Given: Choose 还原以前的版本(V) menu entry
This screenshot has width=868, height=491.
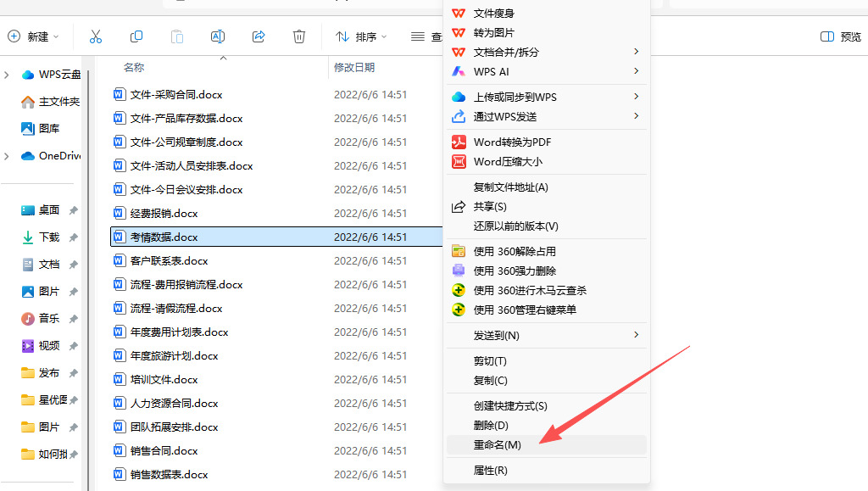Looking at the screenshot, I should click(547, 226).
